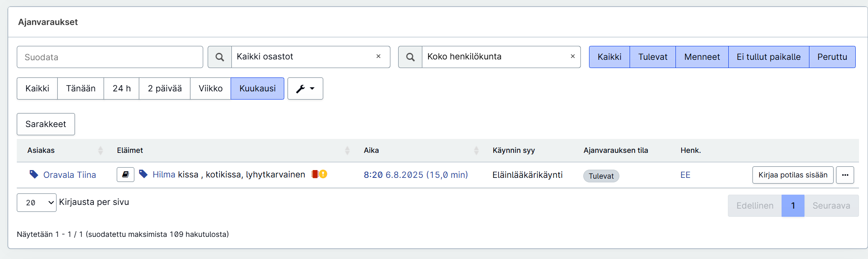This screenshot has height=259, width=868.
Task: Open the Sarakkeet columns button
Action: pos(46,124)
